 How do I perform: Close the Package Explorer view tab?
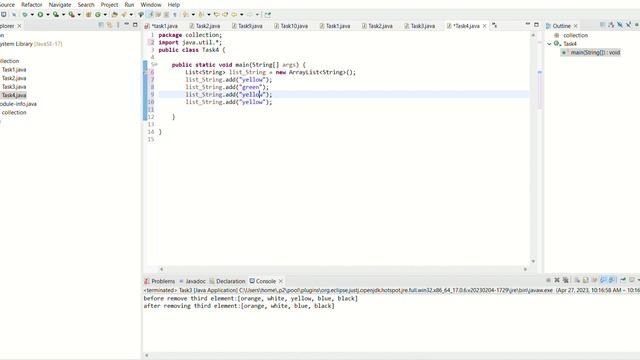tap(19, 26)
